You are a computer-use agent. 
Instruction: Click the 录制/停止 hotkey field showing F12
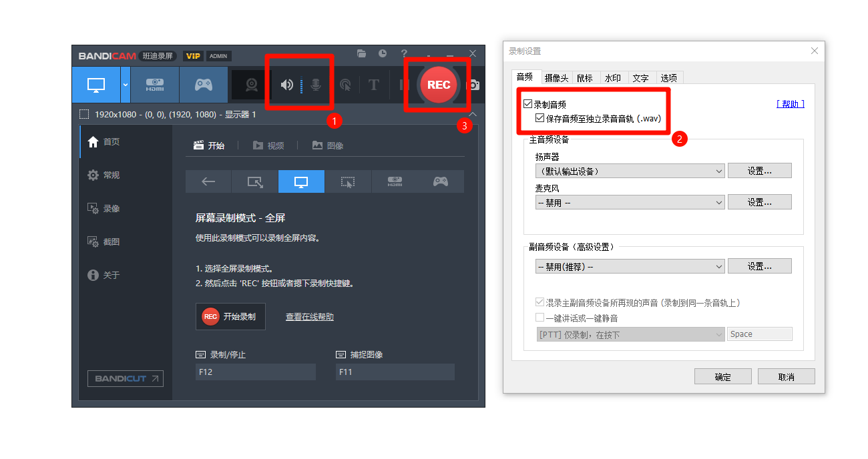tap(255, 372)
